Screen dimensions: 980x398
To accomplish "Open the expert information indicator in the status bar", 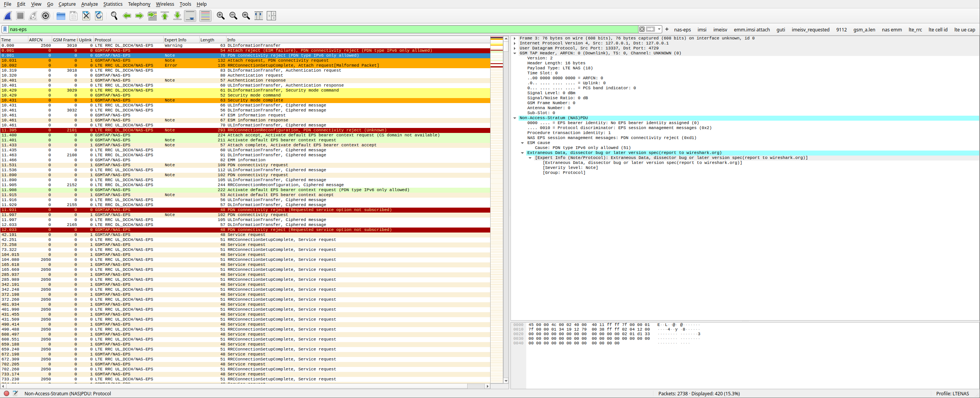I will click(7, 393).
